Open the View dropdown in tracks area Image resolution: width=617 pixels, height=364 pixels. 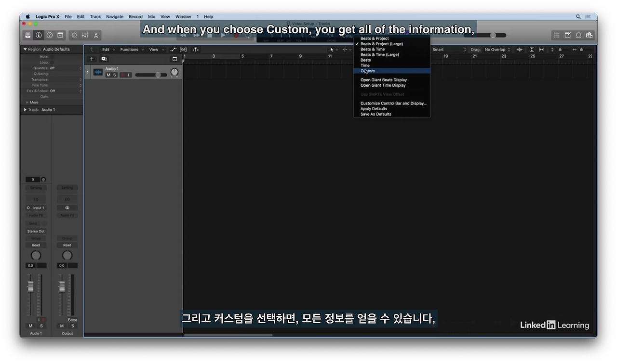click(156, 50)
